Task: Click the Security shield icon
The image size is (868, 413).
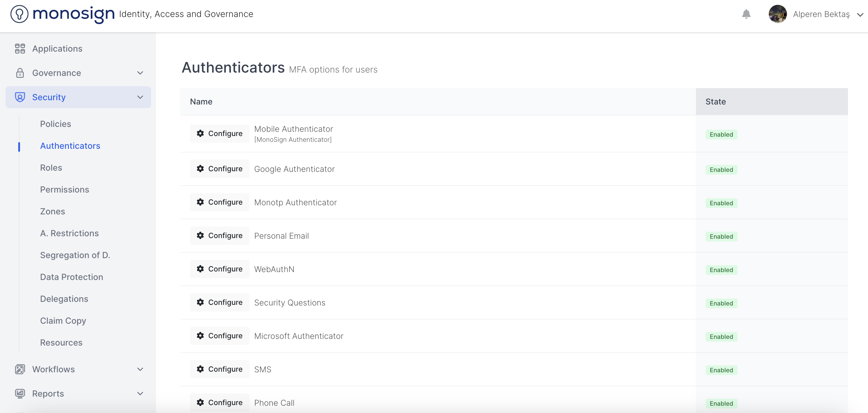Action: pyautogui.click(x=20, y=97)
